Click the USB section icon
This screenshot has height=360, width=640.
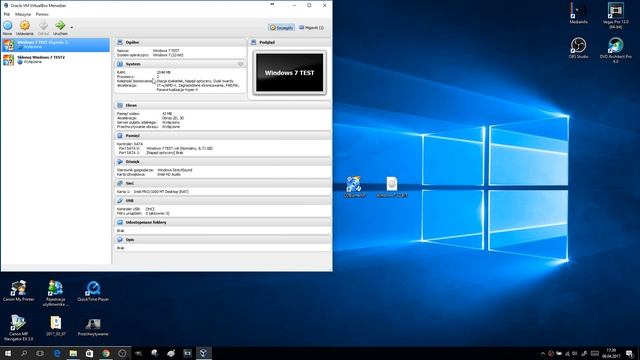click(120, 201)
